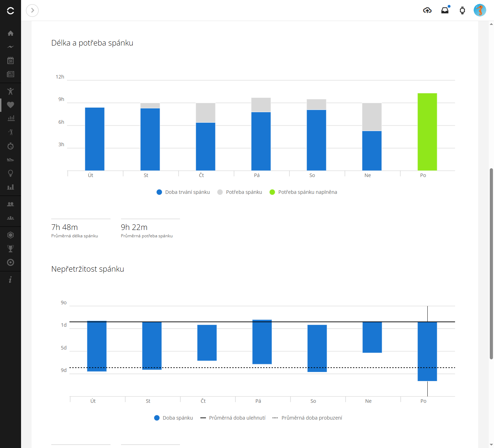The width and height of the screenshot is (494, 448).
Task: Expand the sidebar with the chevron button
Action: pos(32,11)
